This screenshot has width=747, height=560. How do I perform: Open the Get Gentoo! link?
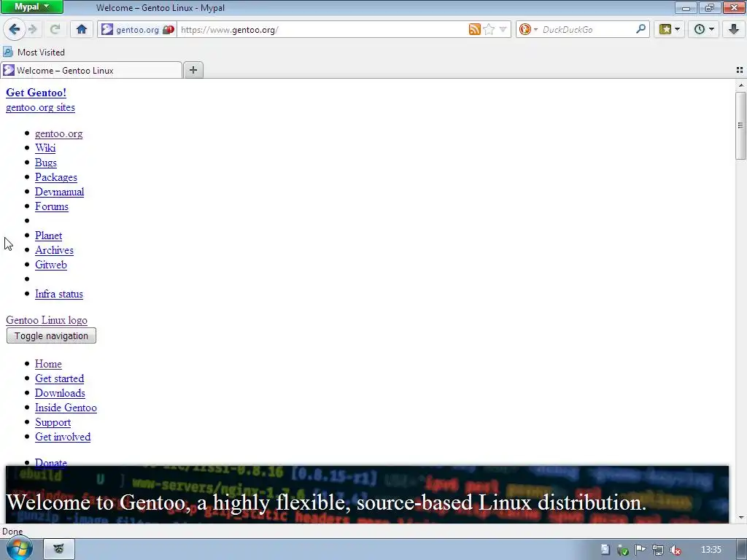coord(36,93)
